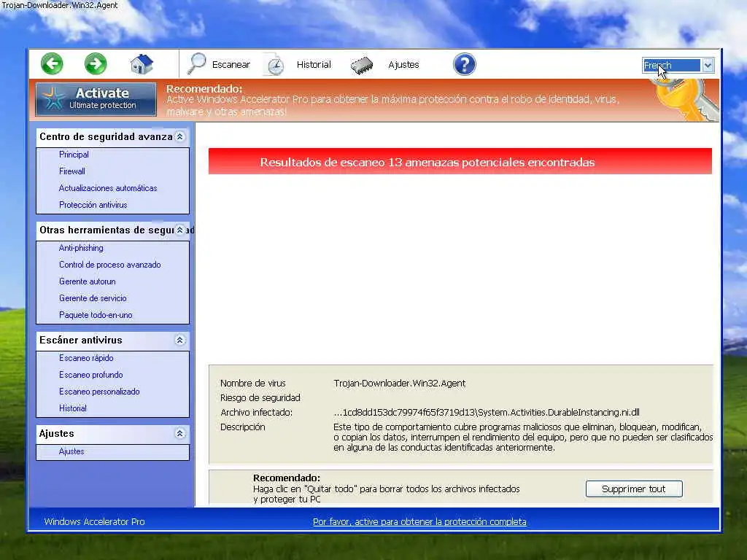Collapse Otras herramientas de seguridad section
This screenshot has height=560, width=747.
point(179,230)
